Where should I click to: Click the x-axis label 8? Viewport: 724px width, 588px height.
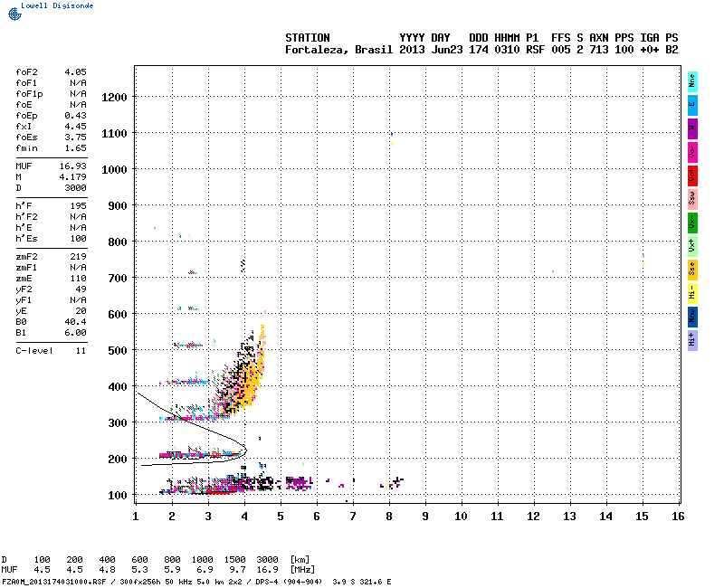click(389, 517)
